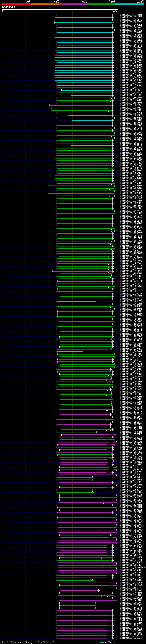Select UniRef100_B9SXB7 entry
Image resolution: width=146 pixels, height=644 pixels.
(131, 37)
